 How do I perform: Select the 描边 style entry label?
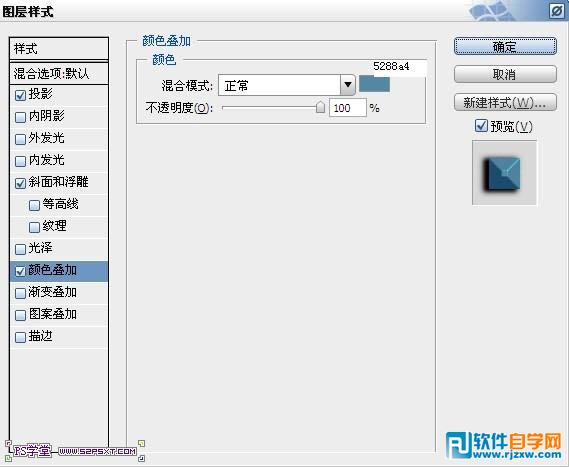coord(41,336)
